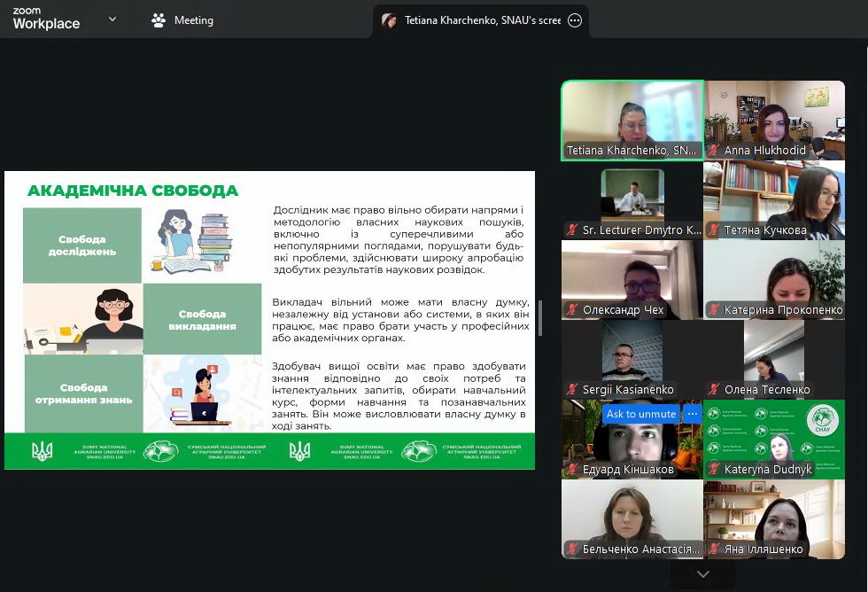Expand the Zoom Workplace dropdown chevron
The width and height of the screenshot is (868, 592).
point(112,19)
